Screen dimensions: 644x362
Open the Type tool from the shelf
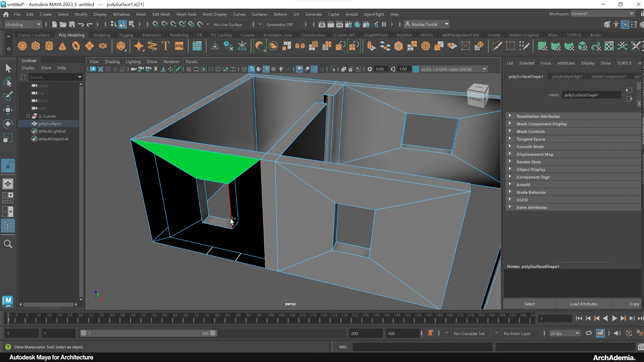point(165,46)
